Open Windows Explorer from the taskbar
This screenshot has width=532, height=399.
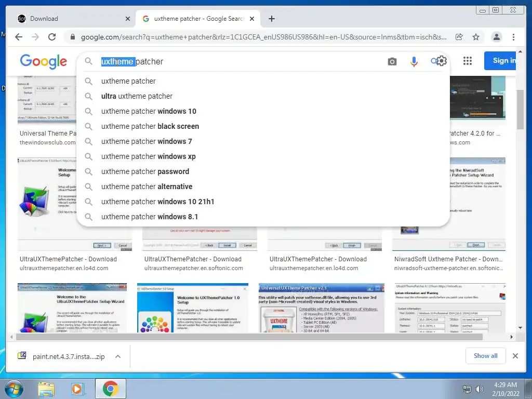point(46,389)
